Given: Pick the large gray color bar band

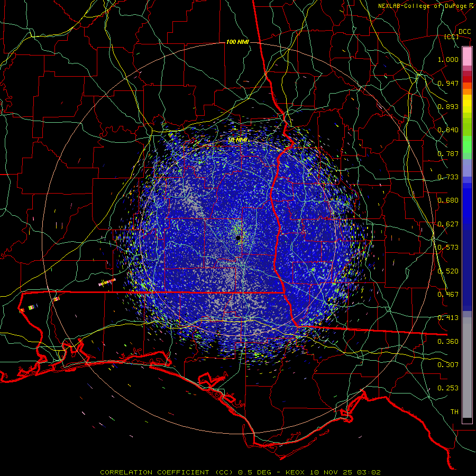Looking at the screenshot, I should 467,368.
